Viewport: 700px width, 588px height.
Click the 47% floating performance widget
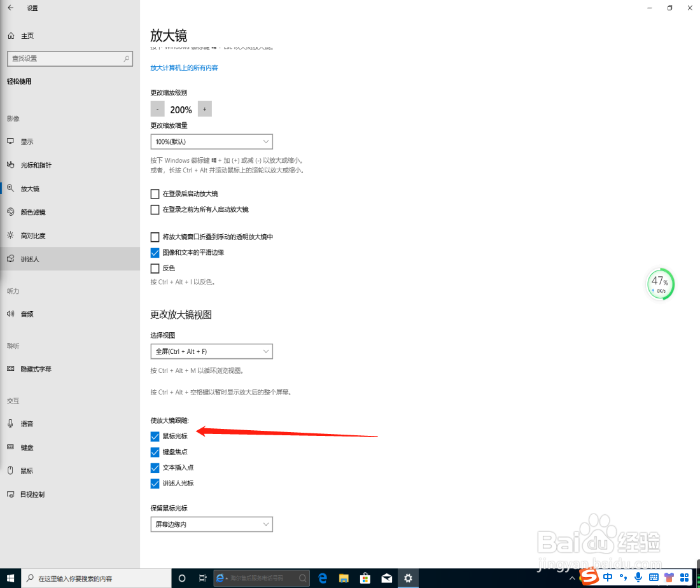pos(661,284)
